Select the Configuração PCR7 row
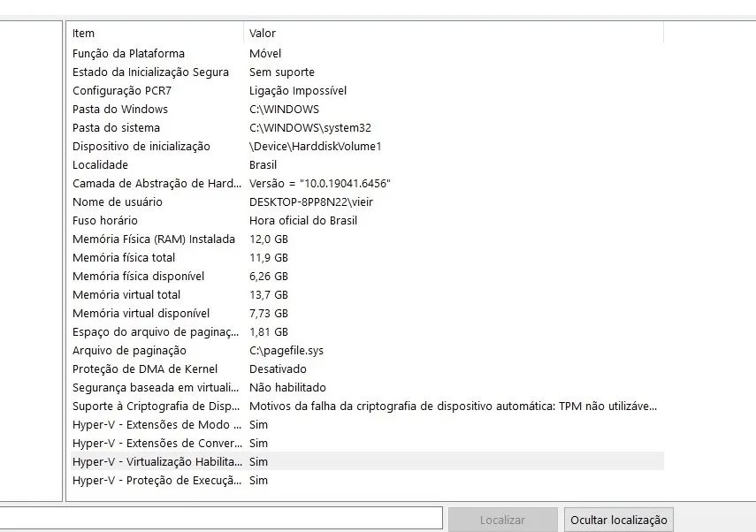The image size is (756, 532). (367, 91)
